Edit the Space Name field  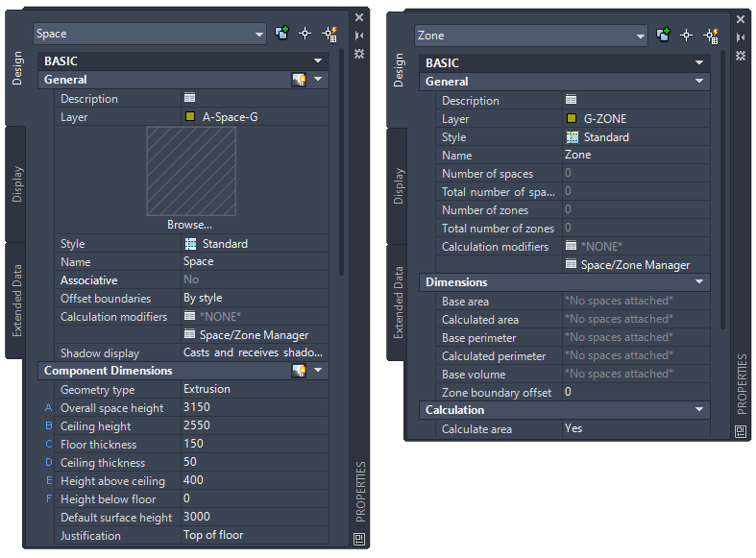[x=256, y=261]
